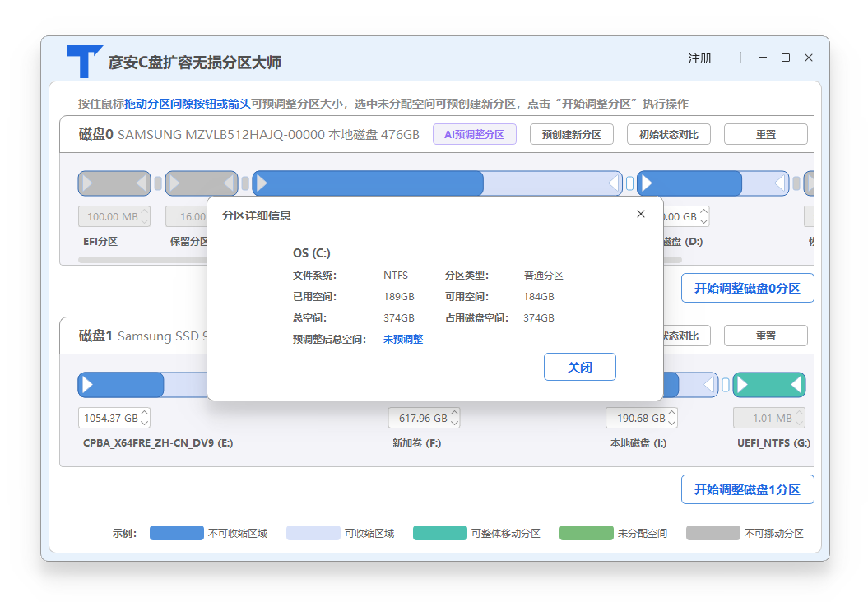The height and width of the screenshot is (602, 868).
Task: Decrease the 617.96 GB size with down arrow
Action: point(454,423)
